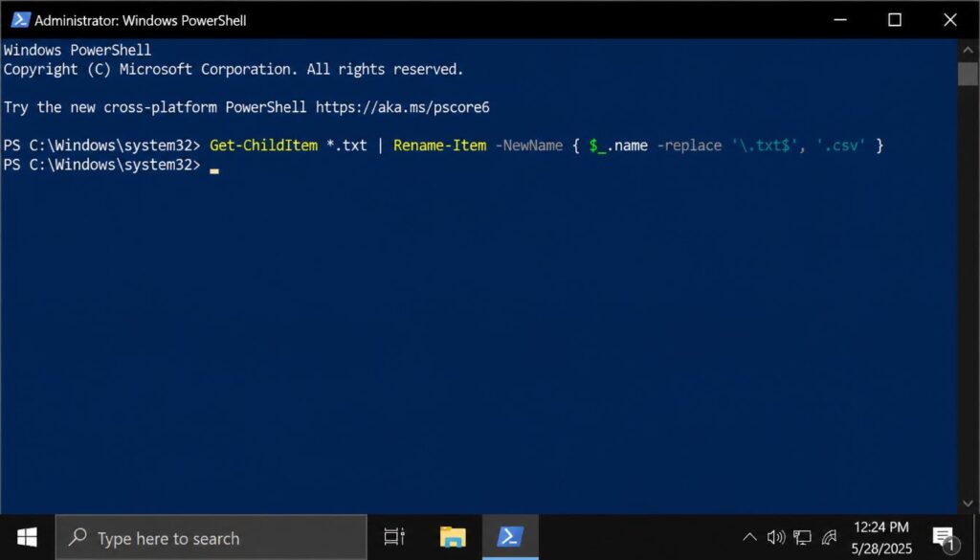Click the https://aka.ms/pscore6 URL text
Screen dimensions: 980x560
[403, 107]
